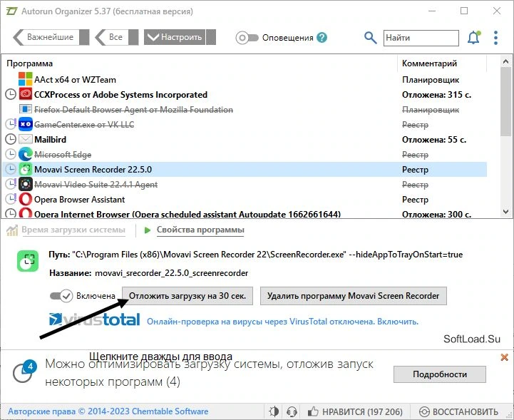Switch to Время загрузки системы tab
This screenshot has width=514, height=420.
73,230
